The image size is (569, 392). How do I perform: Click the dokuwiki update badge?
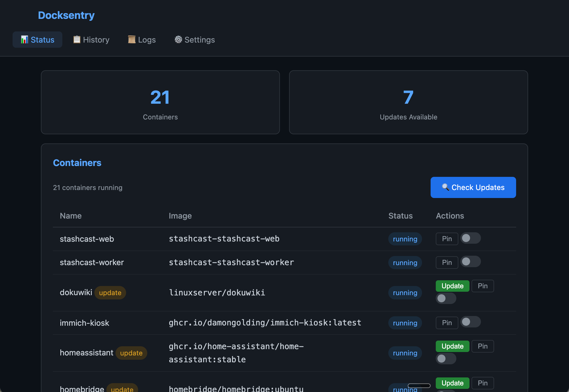(110, 293)
